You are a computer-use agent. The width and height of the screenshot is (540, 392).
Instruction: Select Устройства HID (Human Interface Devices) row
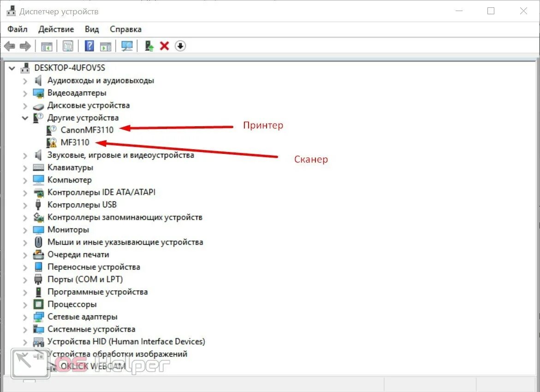(126, 341)
